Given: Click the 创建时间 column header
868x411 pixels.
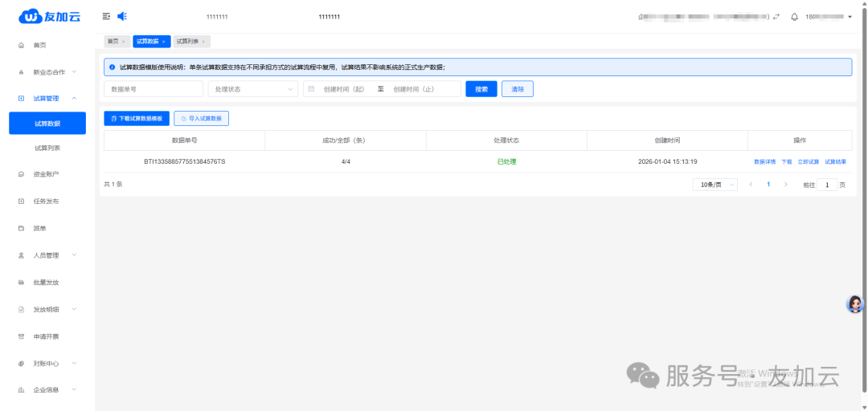Looking at the screenshot, I should (668, 140).
